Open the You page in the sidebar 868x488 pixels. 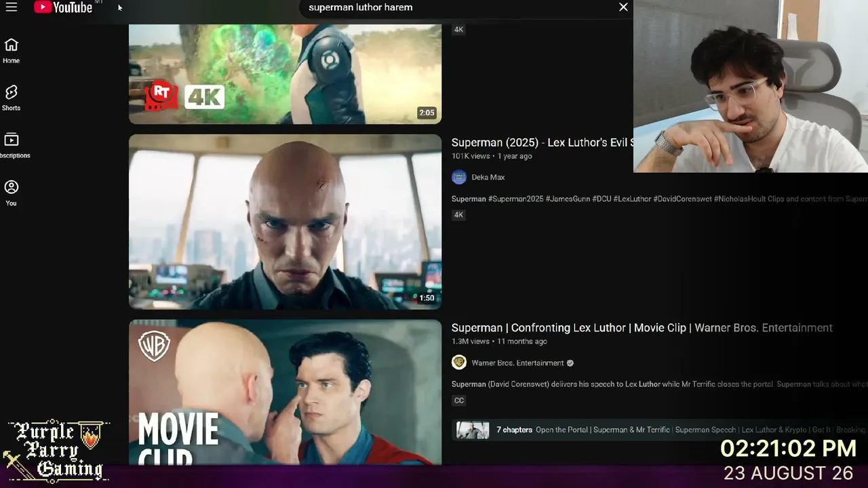click(12, 193)
